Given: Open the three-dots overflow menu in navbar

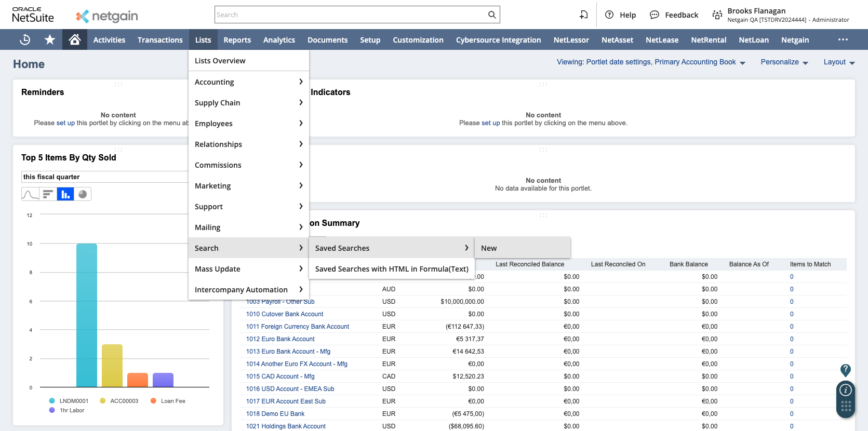Looking at the screenshot, I should [x=843, y=40].
